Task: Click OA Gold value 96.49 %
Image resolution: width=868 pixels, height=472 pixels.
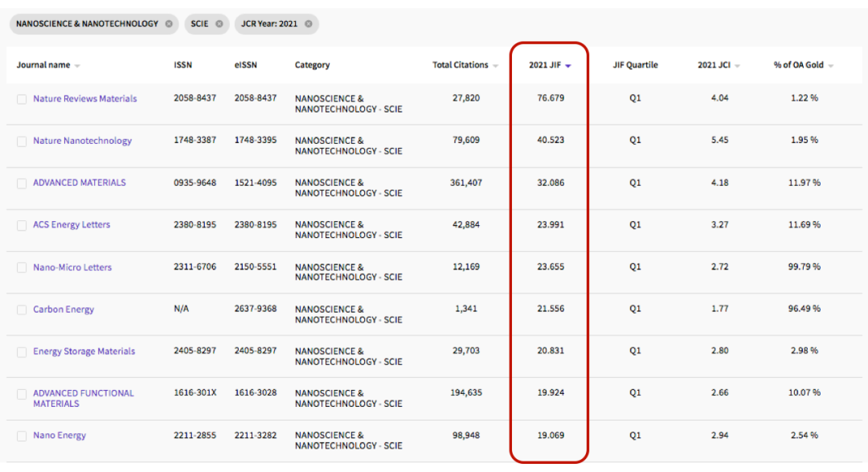Action: (x=804, y=309)
